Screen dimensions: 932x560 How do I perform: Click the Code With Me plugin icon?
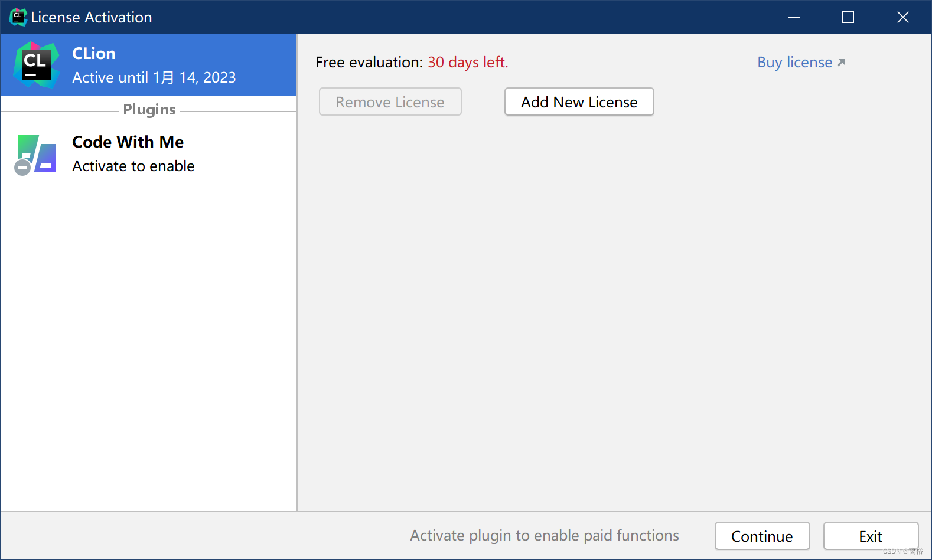35,155
